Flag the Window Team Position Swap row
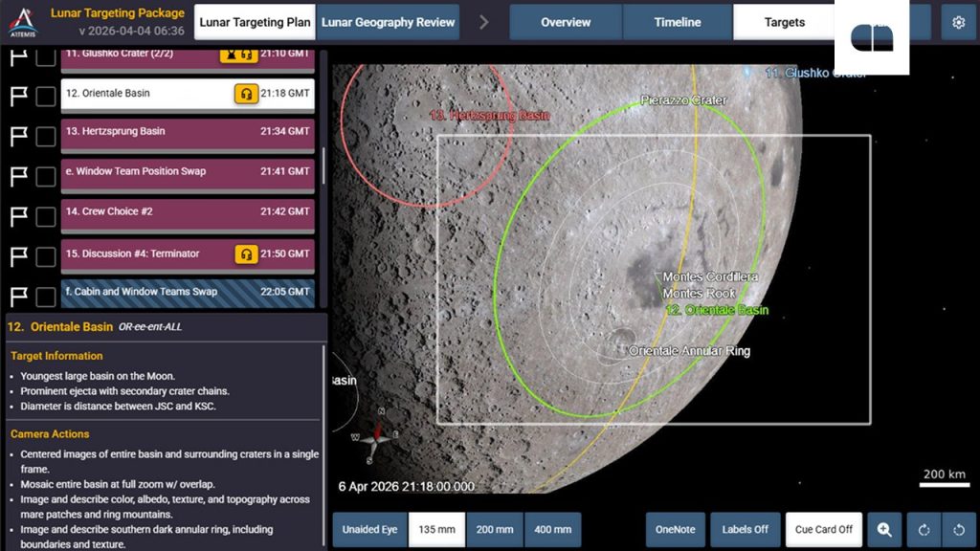This screenshot has height=551, width=980. (19, 176)
